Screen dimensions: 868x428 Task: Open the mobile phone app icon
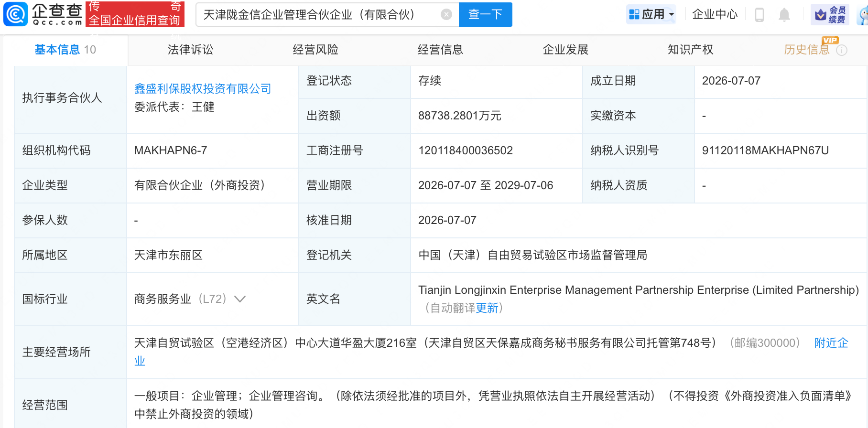tap(759, 15)
